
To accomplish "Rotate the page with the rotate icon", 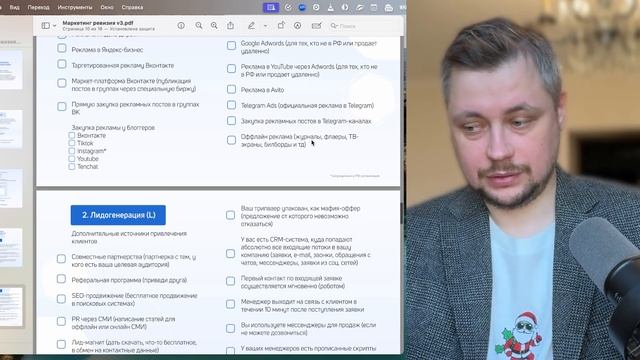I will tap(281, 25).
